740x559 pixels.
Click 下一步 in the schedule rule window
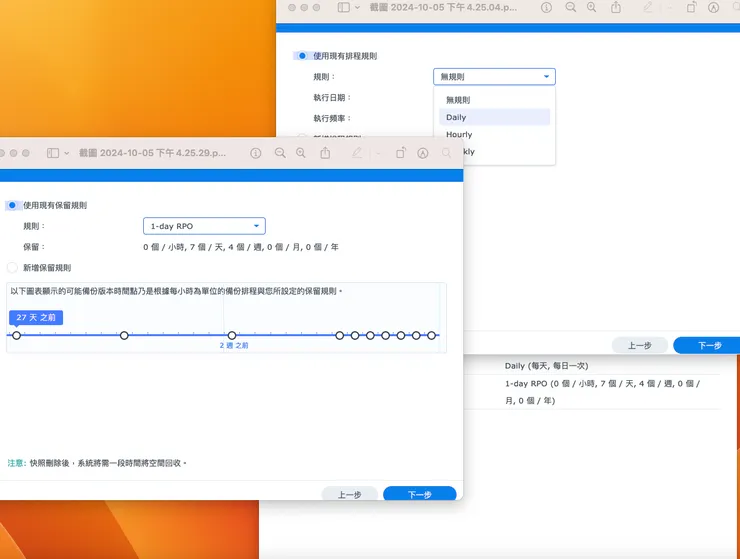pyautogui.click(x=709, y=346)
